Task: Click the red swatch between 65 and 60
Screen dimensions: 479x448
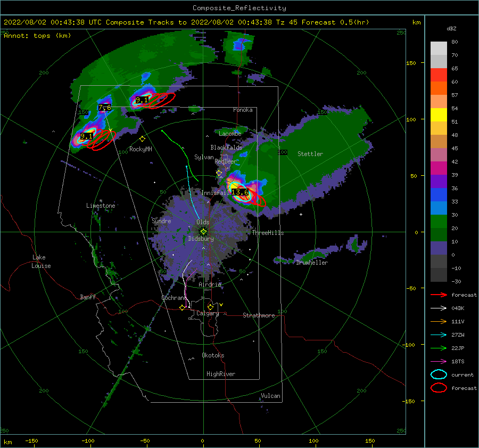Action: pos(439,75)
